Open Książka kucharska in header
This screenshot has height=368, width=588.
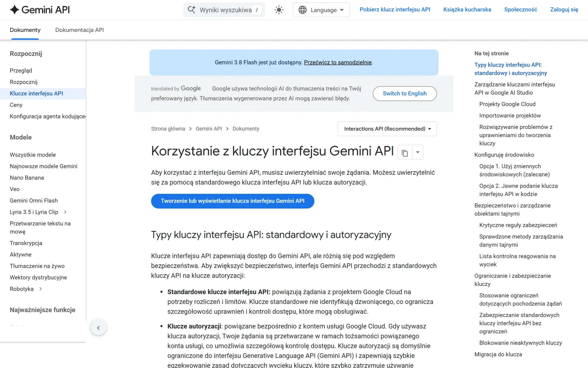coord(467,9)
